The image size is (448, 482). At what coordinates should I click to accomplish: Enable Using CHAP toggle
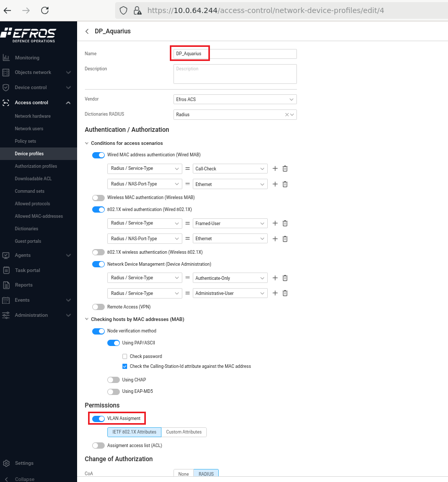114,380
